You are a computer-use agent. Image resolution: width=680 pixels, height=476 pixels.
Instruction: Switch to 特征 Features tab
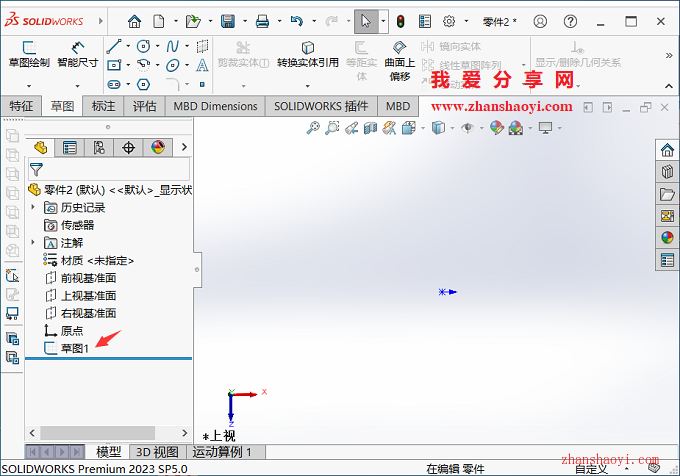(21, 106)
